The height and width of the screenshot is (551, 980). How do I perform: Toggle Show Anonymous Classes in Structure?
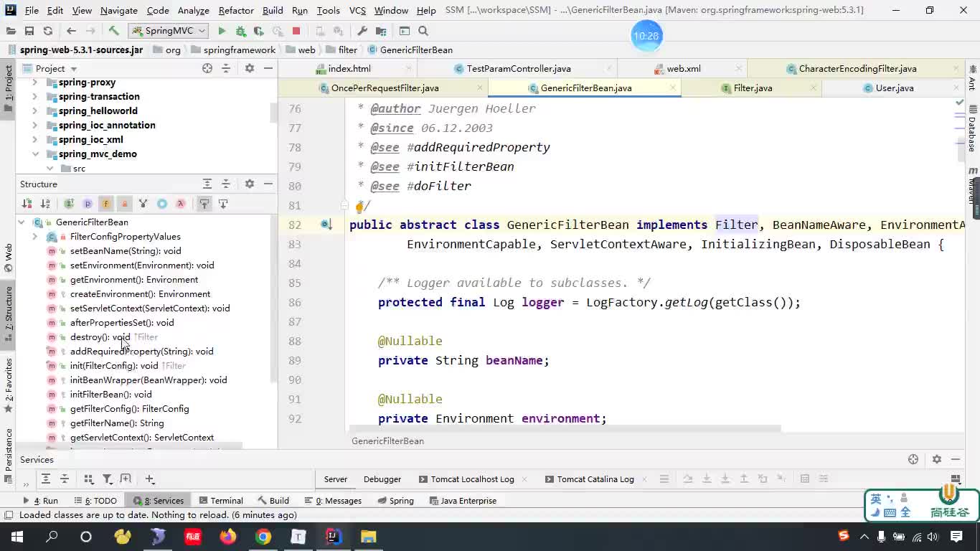[162, 204]
